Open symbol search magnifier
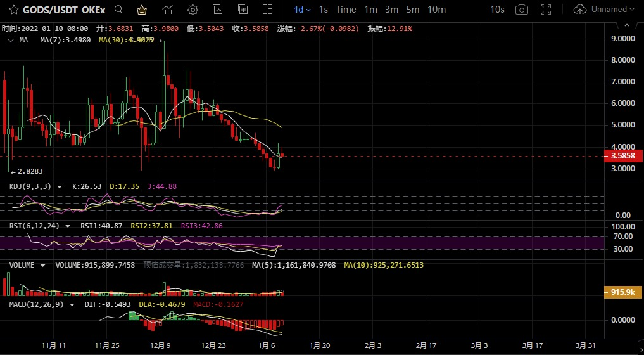 pyautogui.click(x=118, y=10)
